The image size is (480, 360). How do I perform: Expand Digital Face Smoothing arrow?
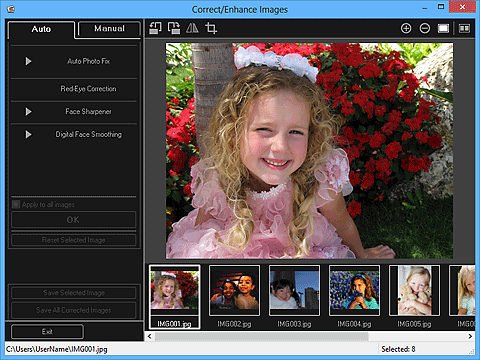click(x=29, y=134)
